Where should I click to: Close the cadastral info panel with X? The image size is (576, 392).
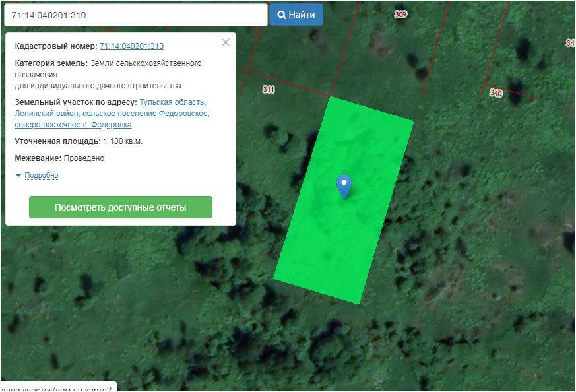pyautogui.click(x=226, y=42)
